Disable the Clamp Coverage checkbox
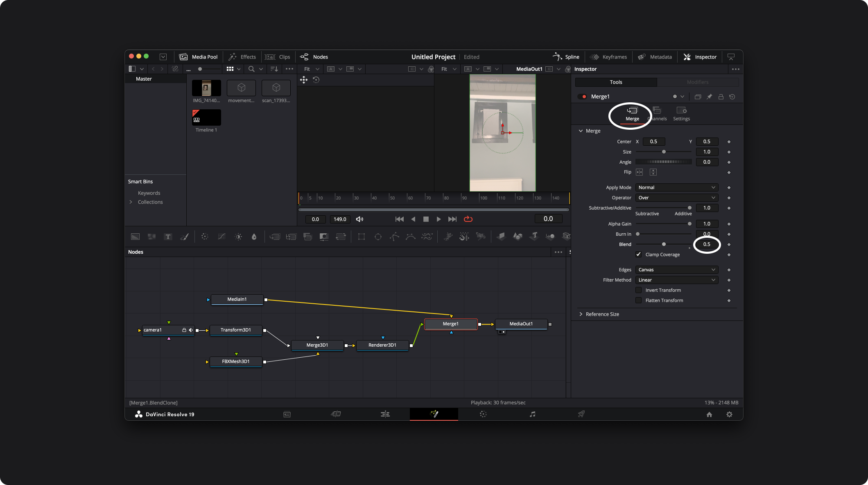This screenshot has height=485, width=868. point(638,254)
